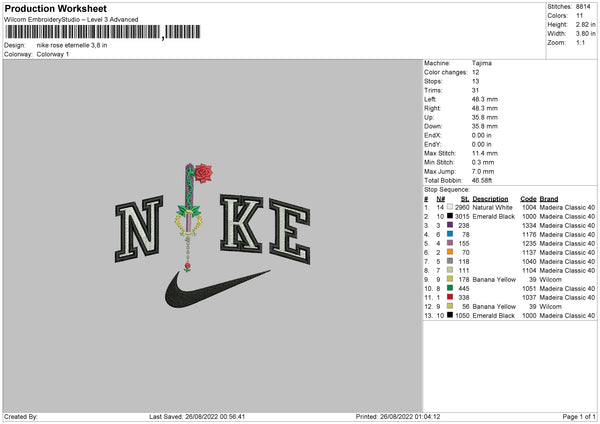
Task: Click the N# column header
Action: coord(440,199)
